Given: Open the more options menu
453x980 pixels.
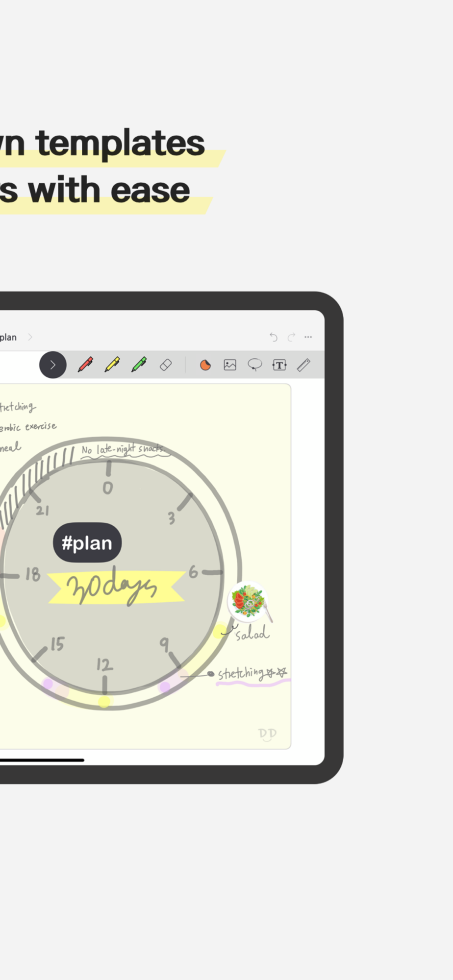Looking at the screenshot, I should tap(308, 337).
